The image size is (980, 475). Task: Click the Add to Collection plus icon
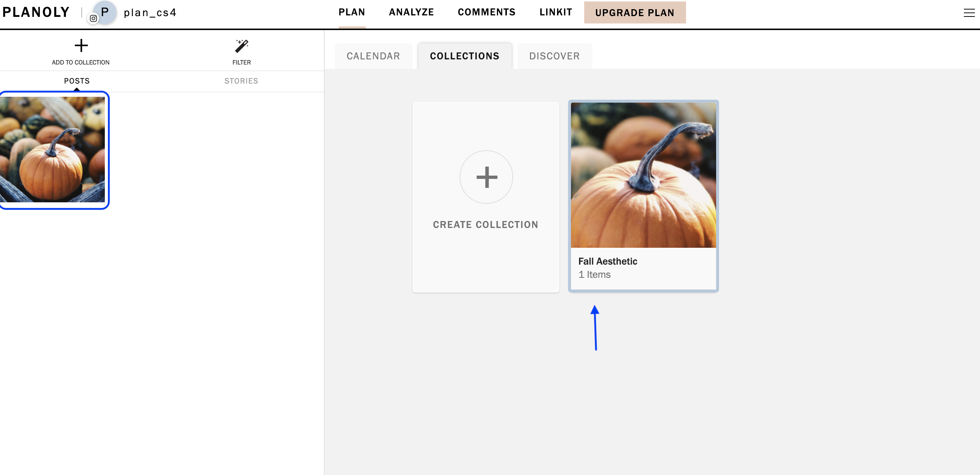click(x=81, y=46)
